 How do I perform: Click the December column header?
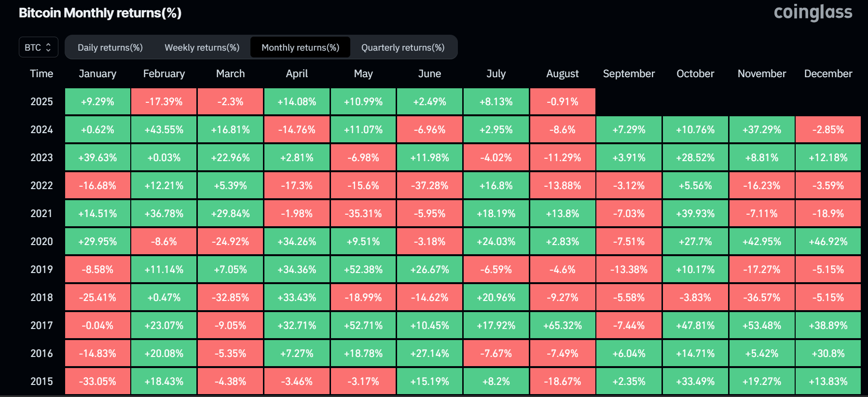coord(828,74)
